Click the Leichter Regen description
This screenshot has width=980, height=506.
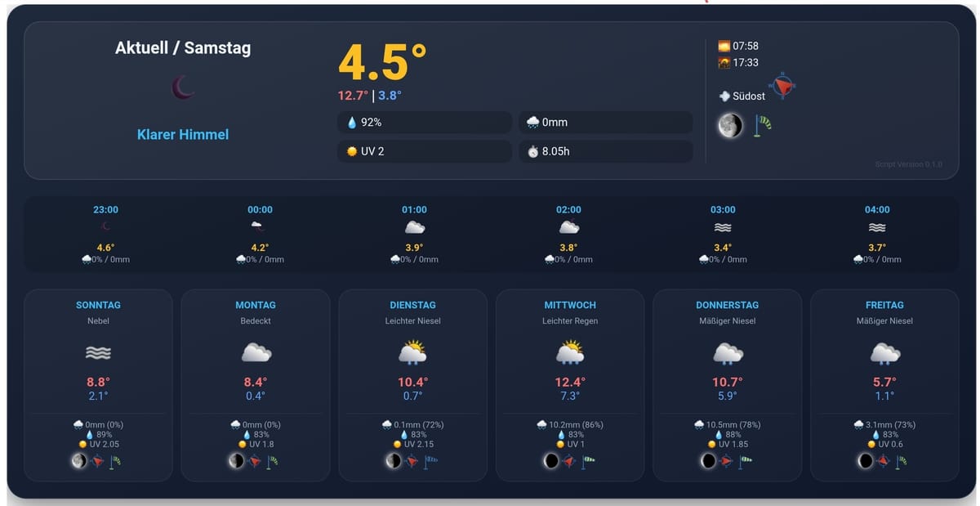(x=570, y=321)
